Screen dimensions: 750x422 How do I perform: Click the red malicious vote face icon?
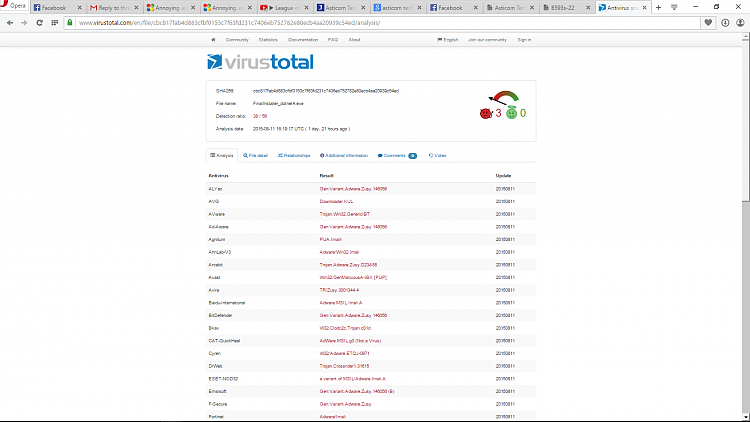tap(485, 113)
